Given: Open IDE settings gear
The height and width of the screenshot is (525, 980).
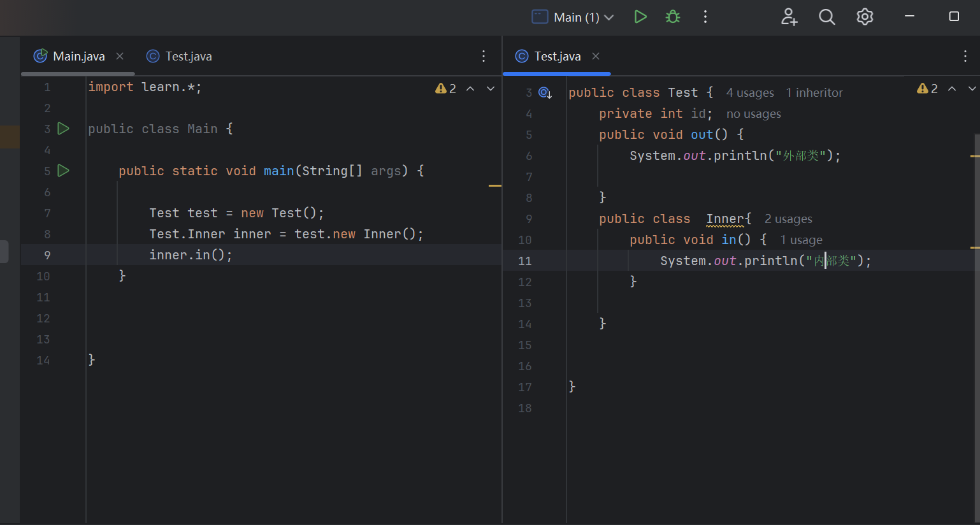Looking at the screenshot, I should (x=865, y=17).
